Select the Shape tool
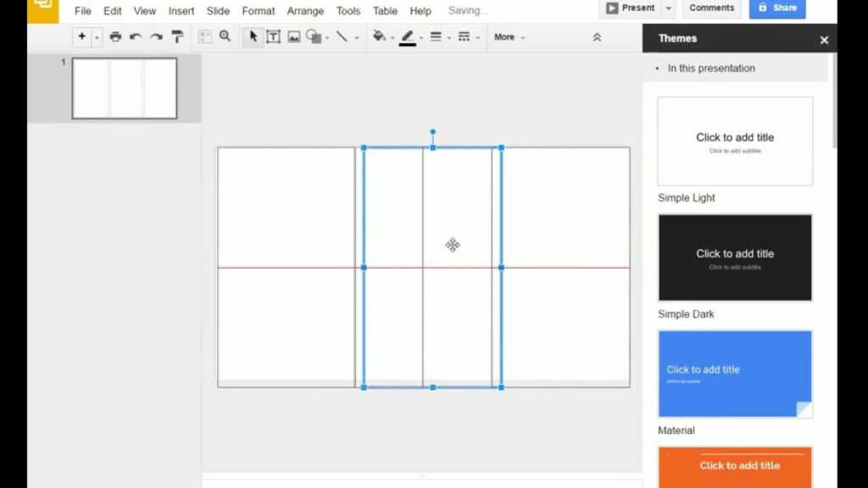This screenshot has width=868, height=488. (x=314, y=36)
